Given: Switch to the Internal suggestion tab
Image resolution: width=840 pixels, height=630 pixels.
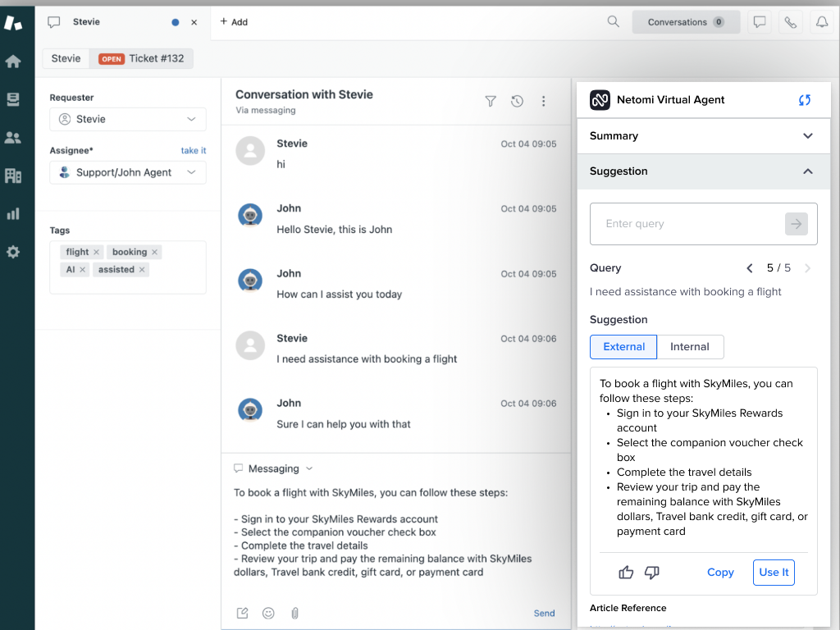Looking at the screenshot, I should (x=690, y=346).
